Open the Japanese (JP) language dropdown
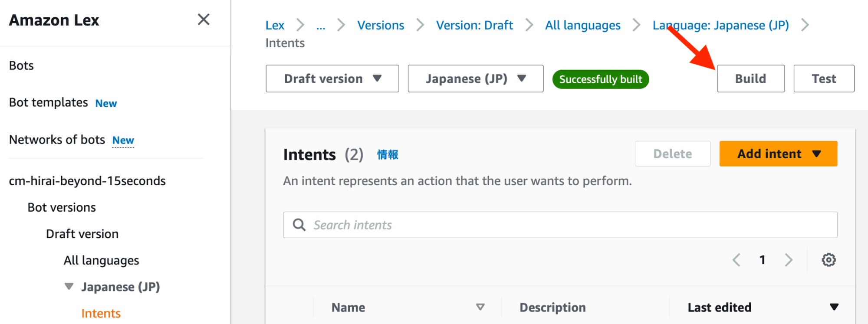 pos(476,79)
